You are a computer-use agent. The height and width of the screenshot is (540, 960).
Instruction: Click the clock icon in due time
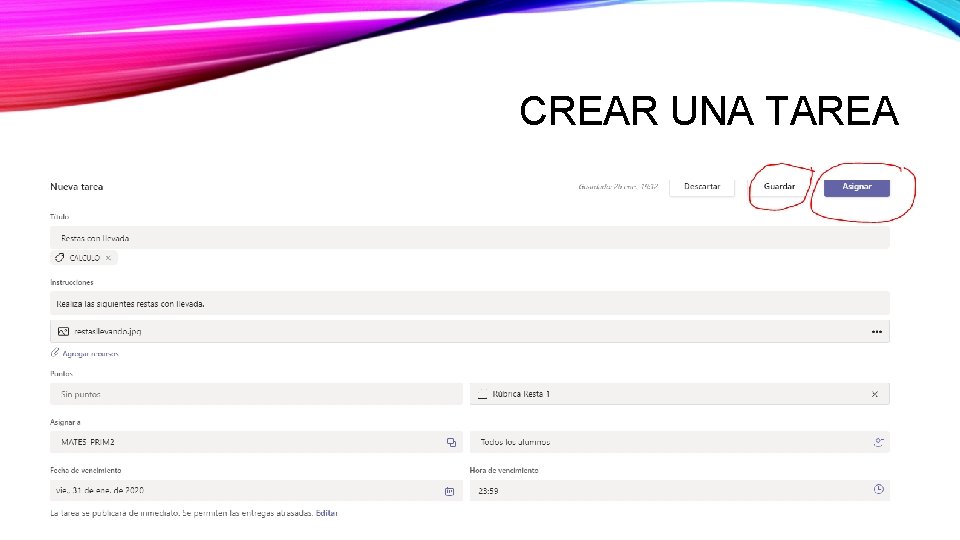tap(879, 489)
